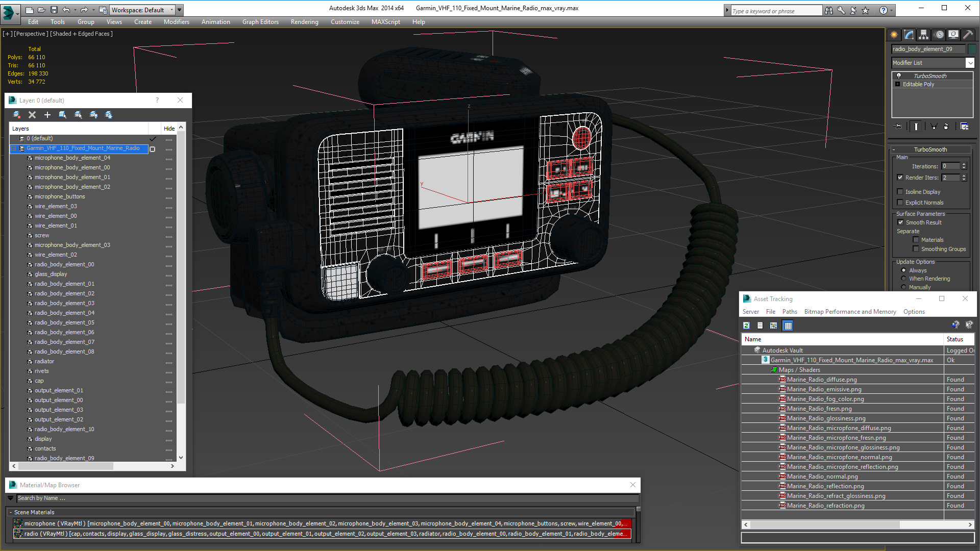Screen dimensions: 980x551
Task: Enable Isoline Display checkbox
Action: tap(900, 192)
